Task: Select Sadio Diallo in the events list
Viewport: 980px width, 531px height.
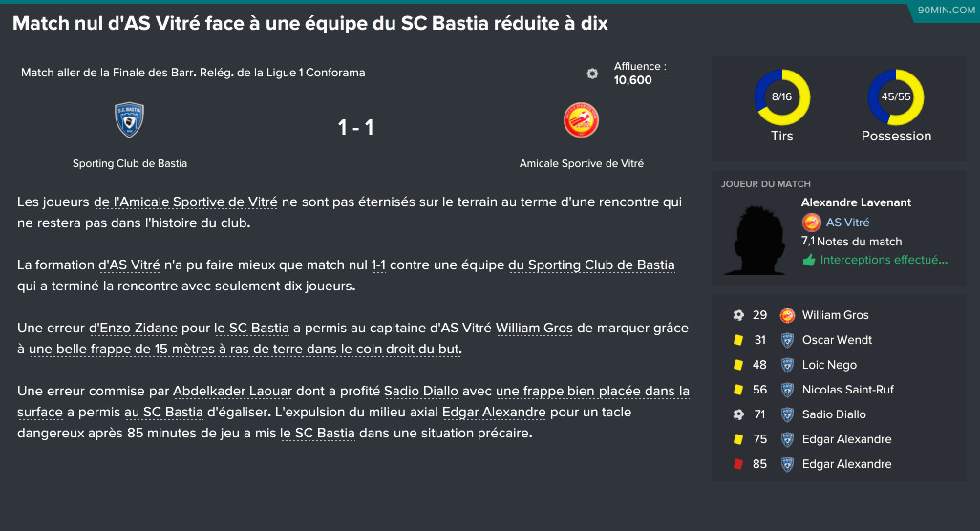Action: (834, 414)
